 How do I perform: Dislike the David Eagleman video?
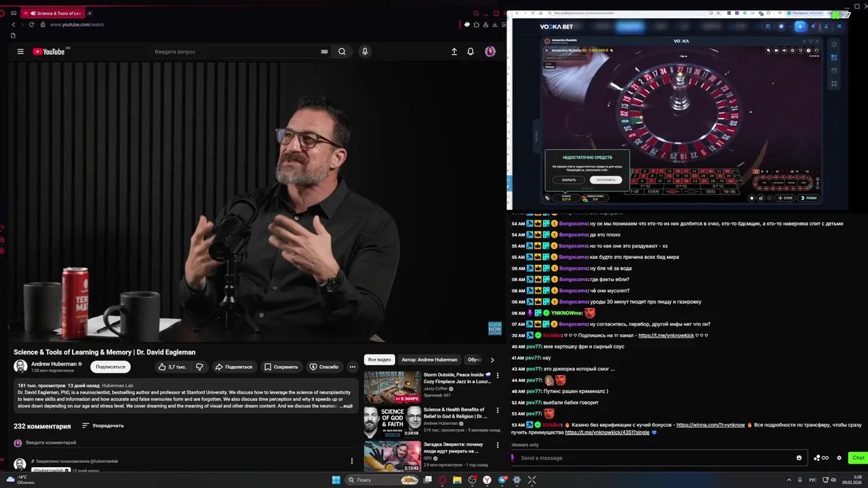tap(199, 367)
